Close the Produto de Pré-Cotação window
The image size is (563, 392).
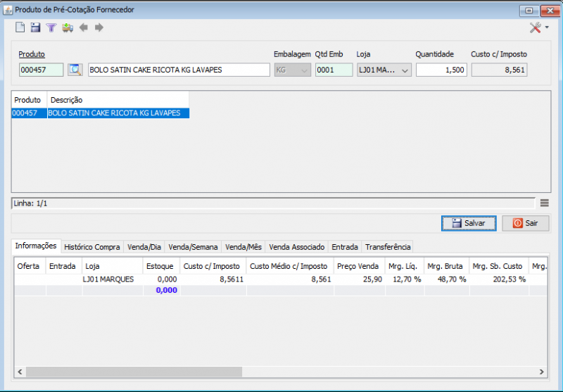point(550,11)
